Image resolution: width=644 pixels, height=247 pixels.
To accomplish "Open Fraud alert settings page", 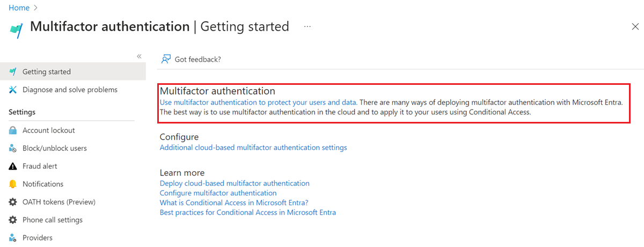I will tap(40, 166).
